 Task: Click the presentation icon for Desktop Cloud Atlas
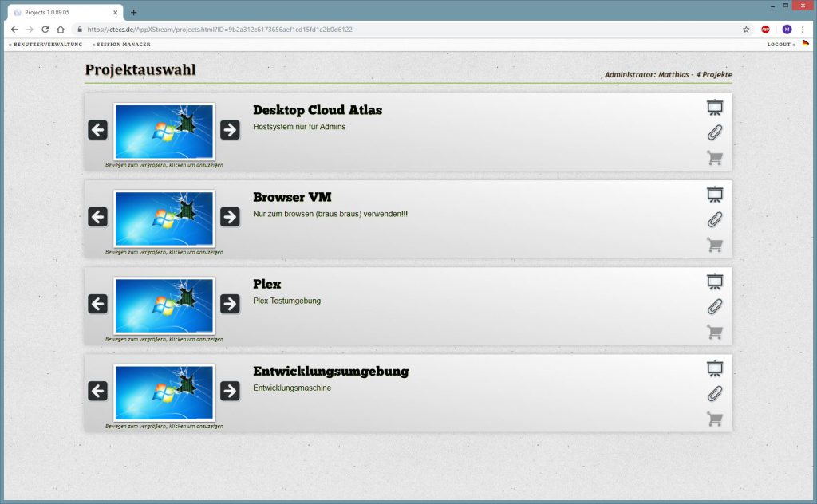(x=714, y=107)
